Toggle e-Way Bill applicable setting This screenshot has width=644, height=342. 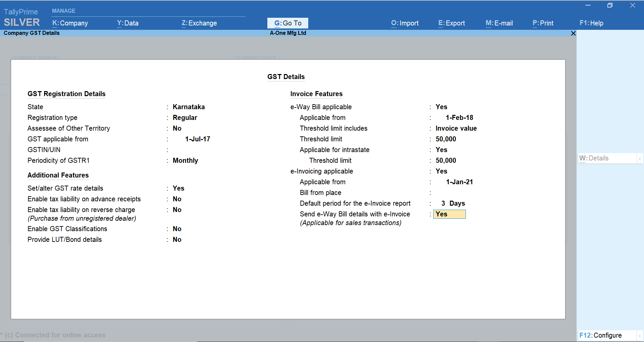(x=441, y=107)
